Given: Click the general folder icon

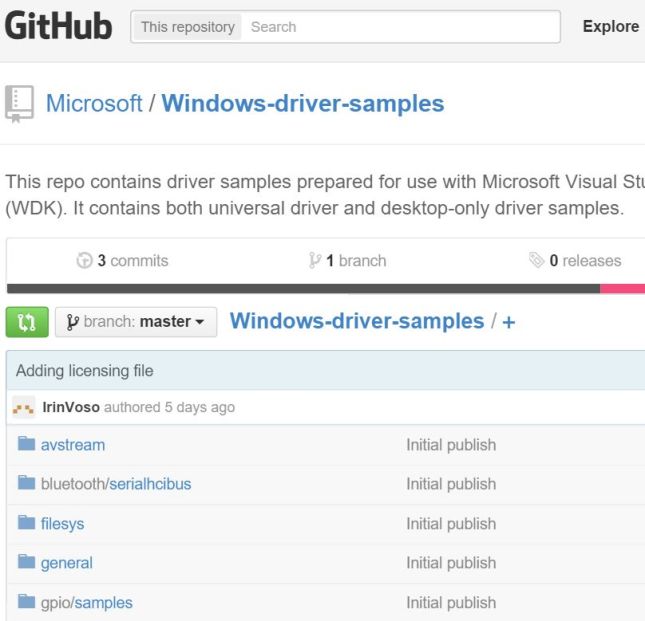Looking at the screenshot, I should pos(26,563).
